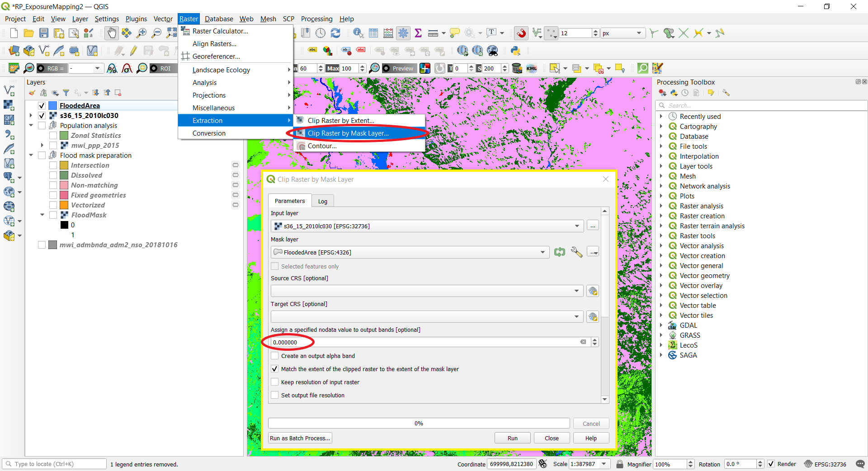The image size is (868, 471).
Task: Open the Statistical Summary panel
Action: coord(418,33)
